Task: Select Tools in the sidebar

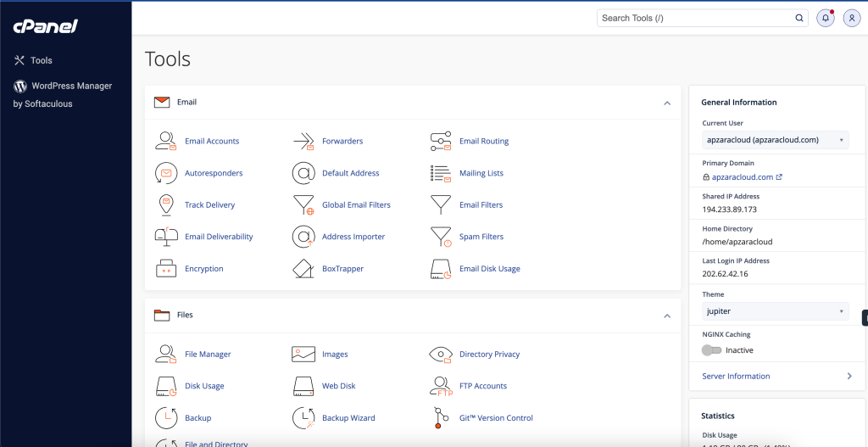Action: tap(41, 60)
